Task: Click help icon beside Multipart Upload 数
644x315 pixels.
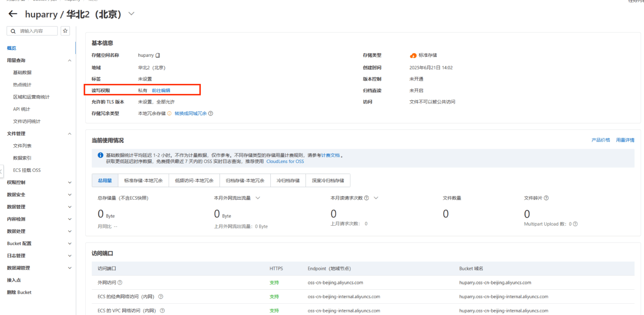Action: 575,224
